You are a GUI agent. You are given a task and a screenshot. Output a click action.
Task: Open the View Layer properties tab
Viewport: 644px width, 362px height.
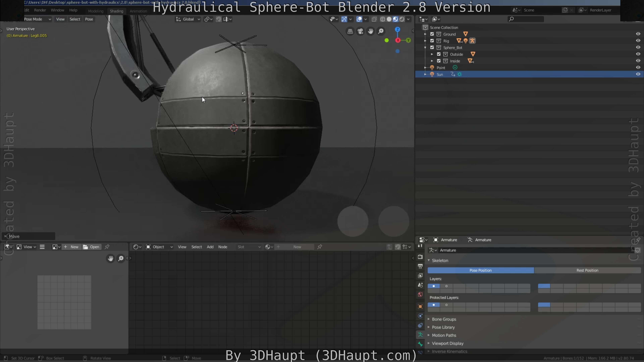(420, 276)
